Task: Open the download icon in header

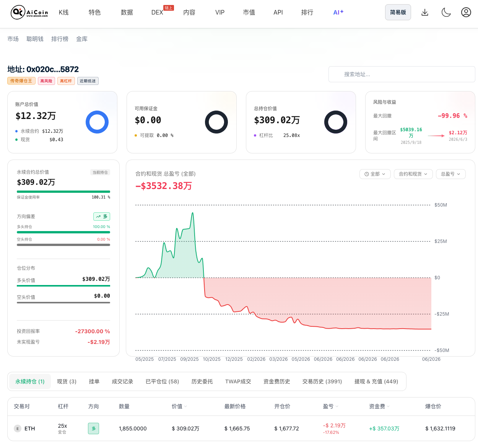Action: 425,12
